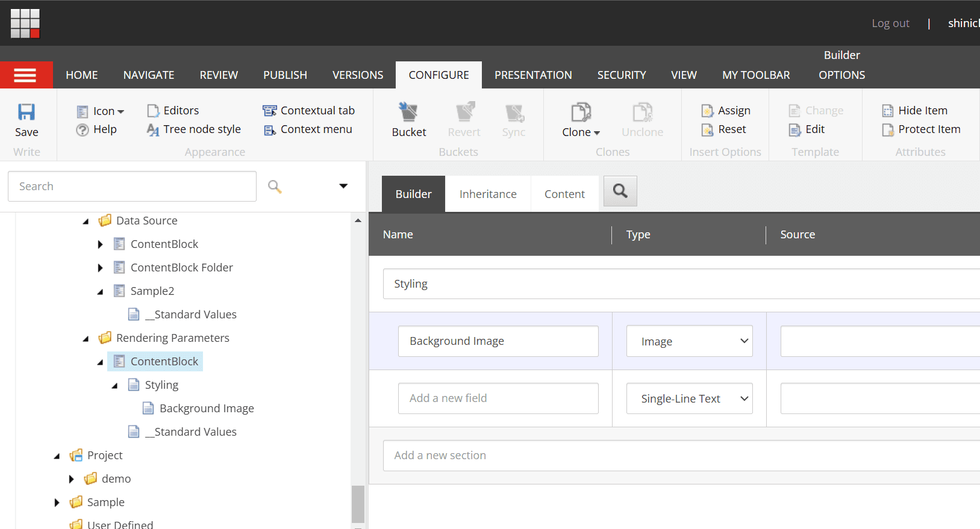Click the red hamburger menu button

click(x=26, y=75)
